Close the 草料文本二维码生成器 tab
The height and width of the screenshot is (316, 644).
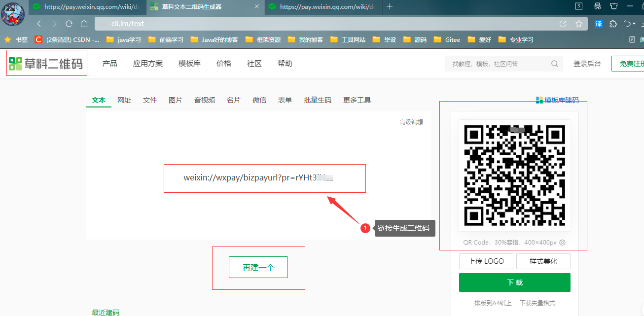pyautogui.click(x=256, y=7)
